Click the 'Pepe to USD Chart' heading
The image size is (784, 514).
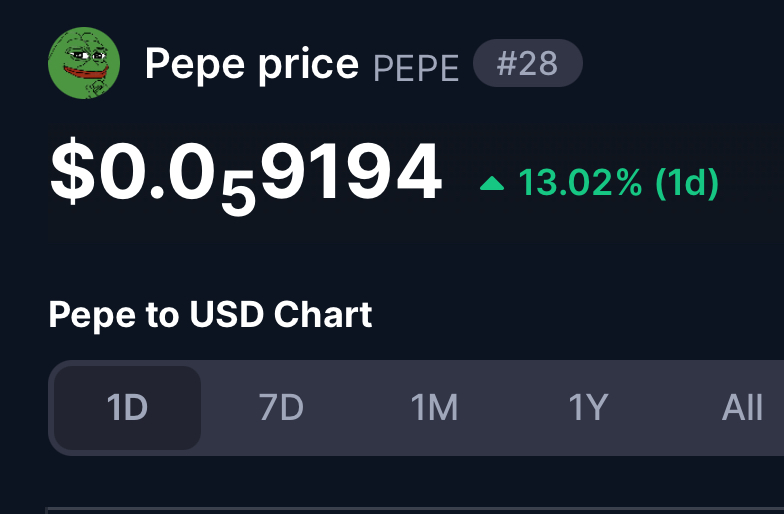pos(210,315)
